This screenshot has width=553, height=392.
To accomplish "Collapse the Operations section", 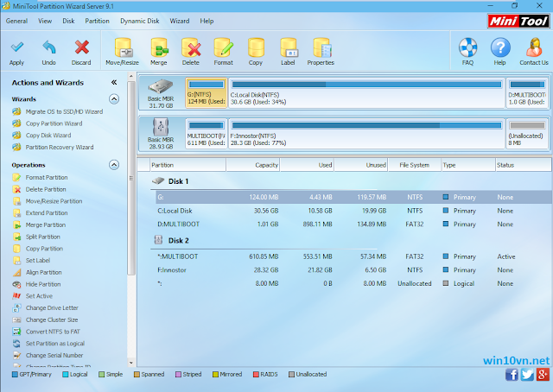I will coord(114,165).
